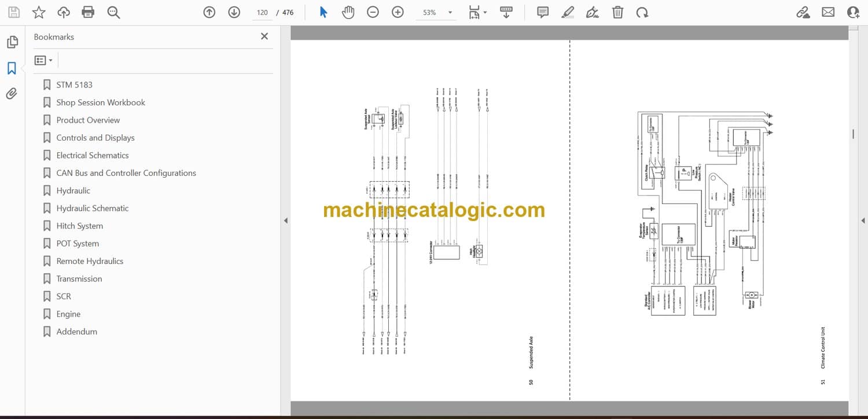Go to previous page arrow
The height and width of the screenshot is (419, 868).
point(209,12)
